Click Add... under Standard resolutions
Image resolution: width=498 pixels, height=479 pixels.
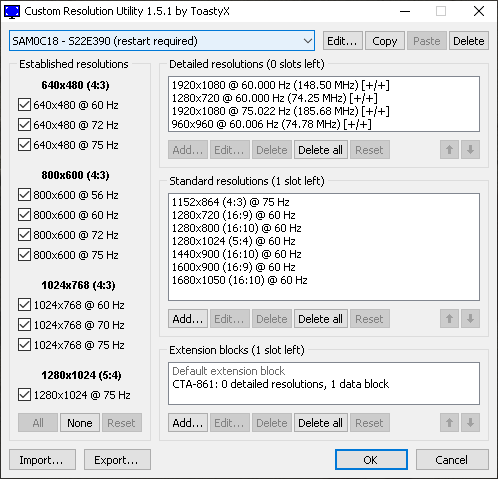coord(188,319)
